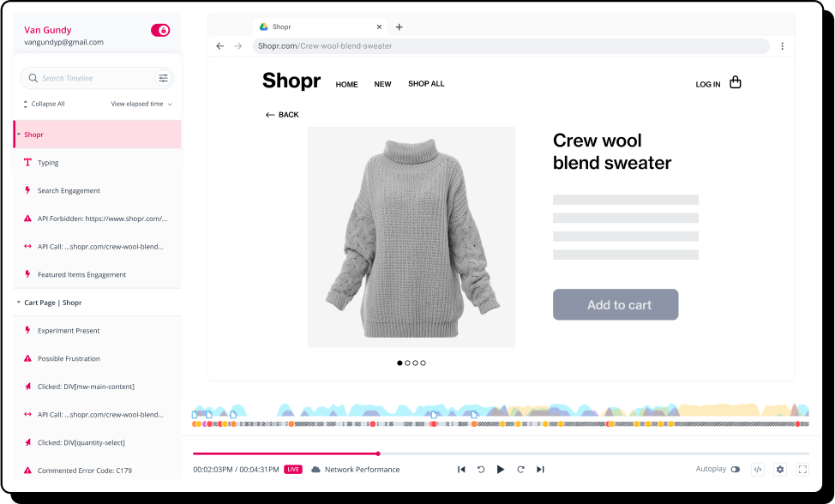Click the shopping bag cart icon

click(x=735, y=83)
